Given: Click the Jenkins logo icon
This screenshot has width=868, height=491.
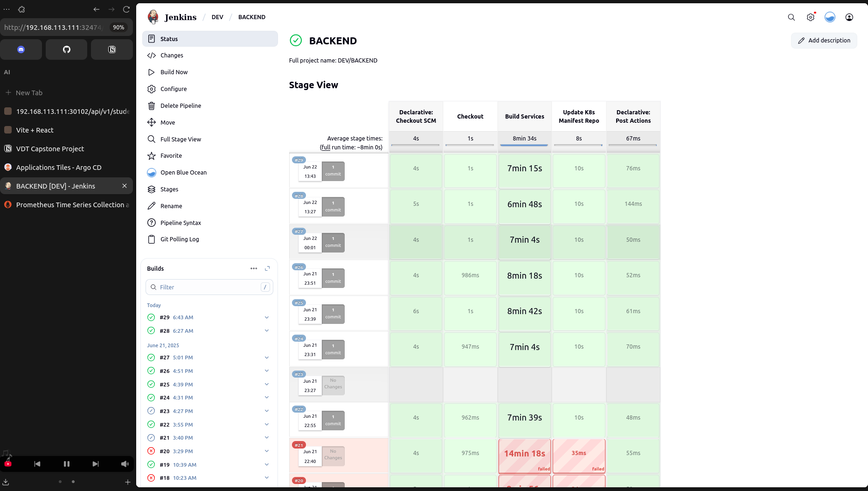Looking at the screenshot, I should (153, 17).
